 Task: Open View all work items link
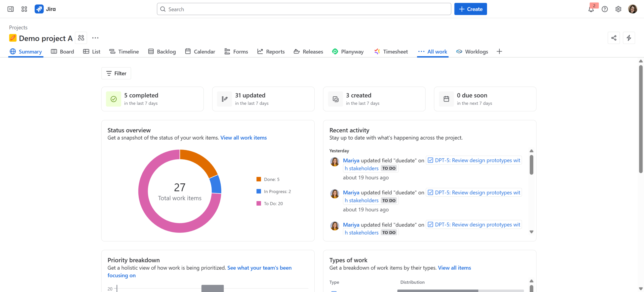pos(243,138)
